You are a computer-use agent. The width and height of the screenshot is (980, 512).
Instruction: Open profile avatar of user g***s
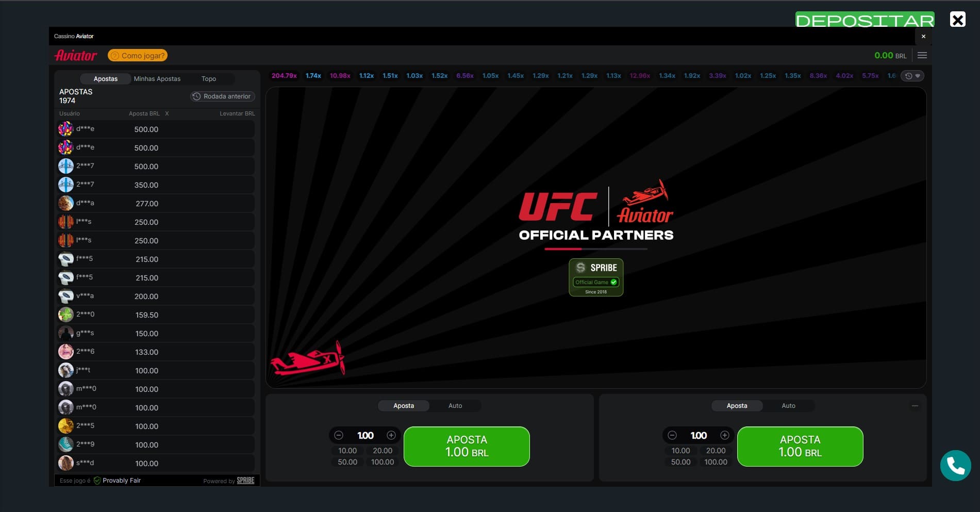[66, 333]
